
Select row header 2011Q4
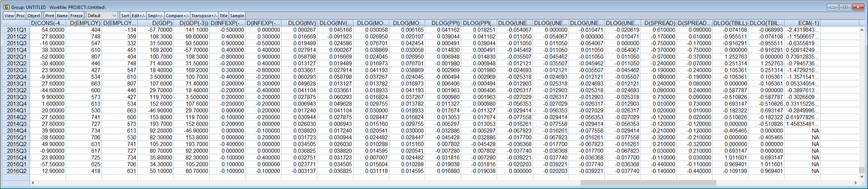pos(16,50)
